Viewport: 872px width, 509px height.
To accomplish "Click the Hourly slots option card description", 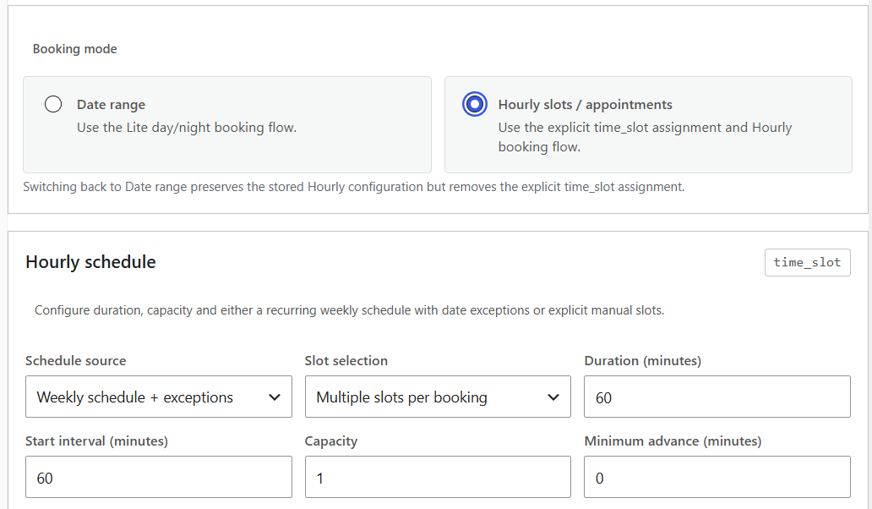I will click(645, 137).
